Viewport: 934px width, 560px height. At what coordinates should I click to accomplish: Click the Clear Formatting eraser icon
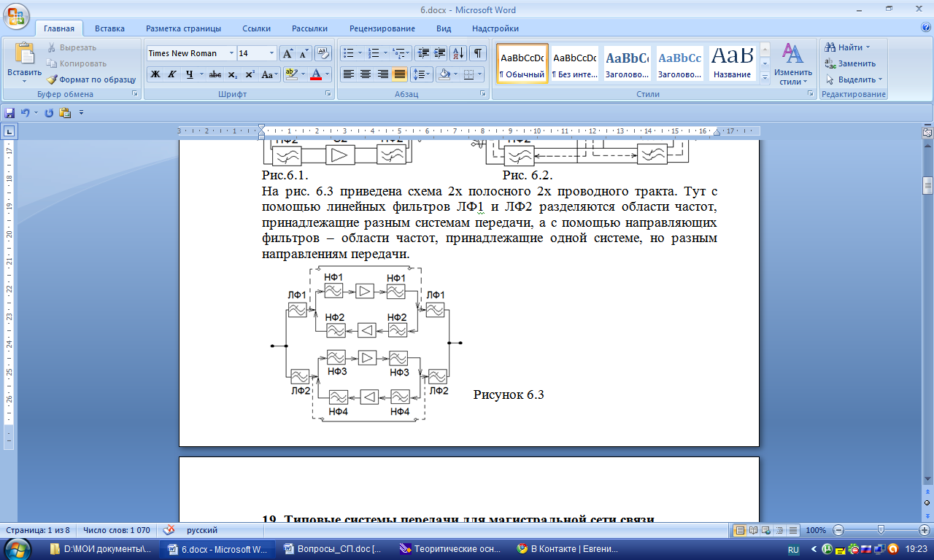[x=324, y=53]
